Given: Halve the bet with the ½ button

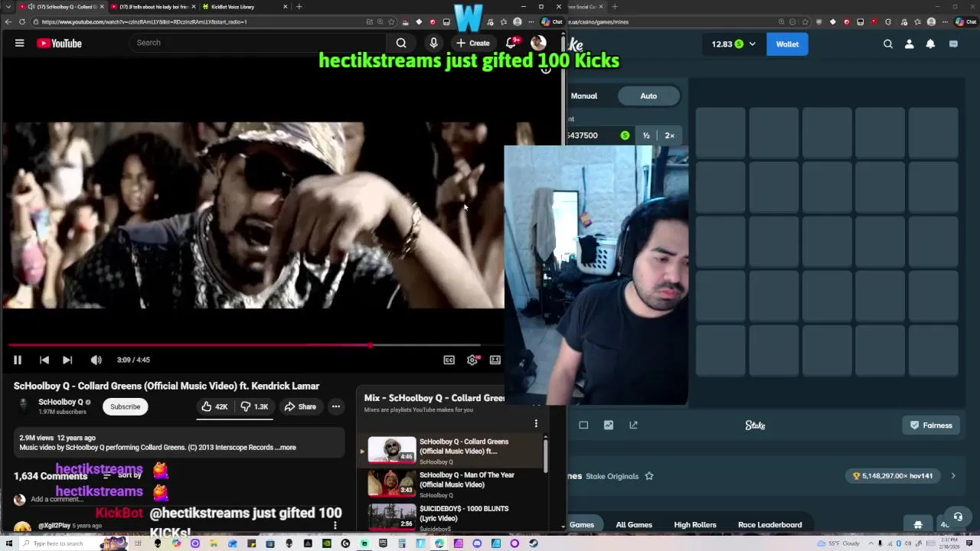Looking at the screenshot, I should 646,135.
